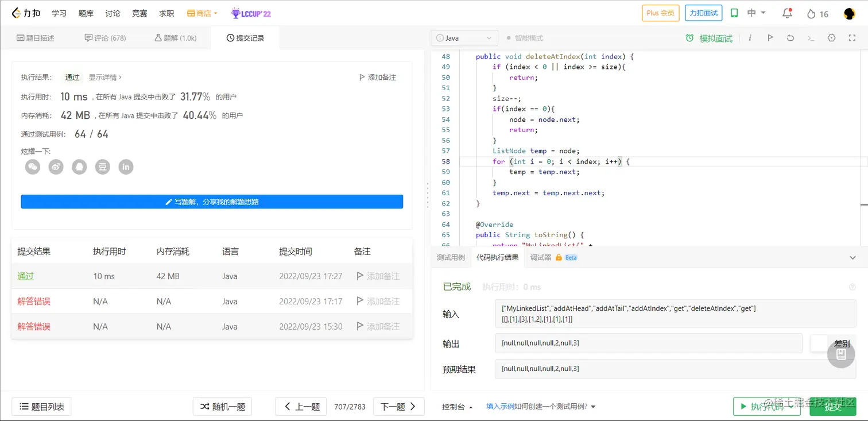Switch to 题解 (1.0k) tab
Viewport: 868px width, 421px height.
tap(175, 38)
